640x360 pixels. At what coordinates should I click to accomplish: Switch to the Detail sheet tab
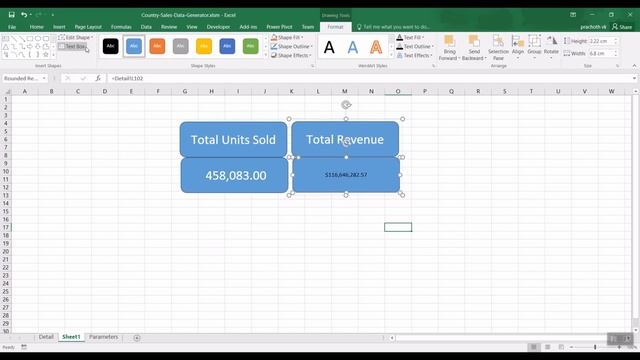point(46,337)
